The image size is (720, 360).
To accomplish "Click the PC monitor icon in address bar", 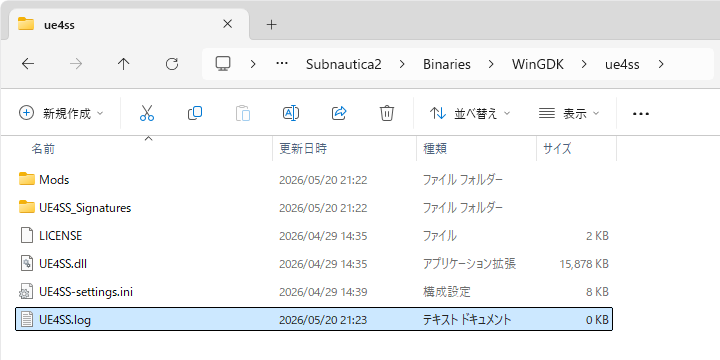I will [223, 64].
